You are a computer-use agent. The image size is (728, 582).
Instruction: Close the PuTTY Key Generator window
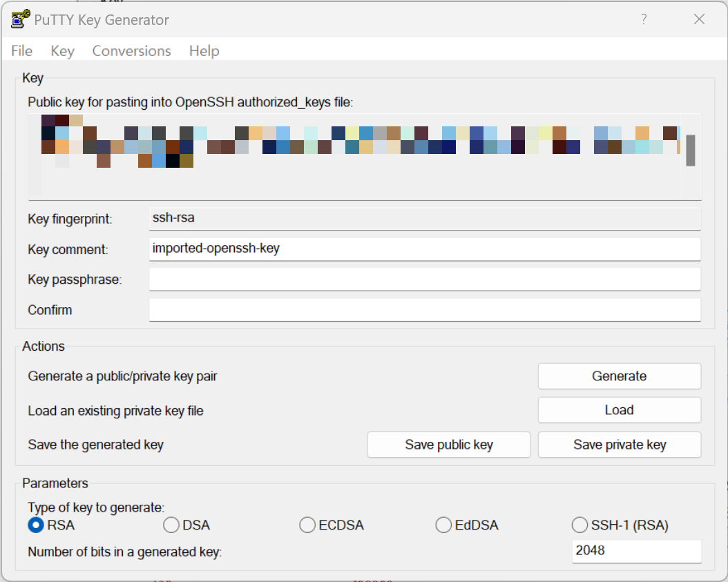point(699,19)
